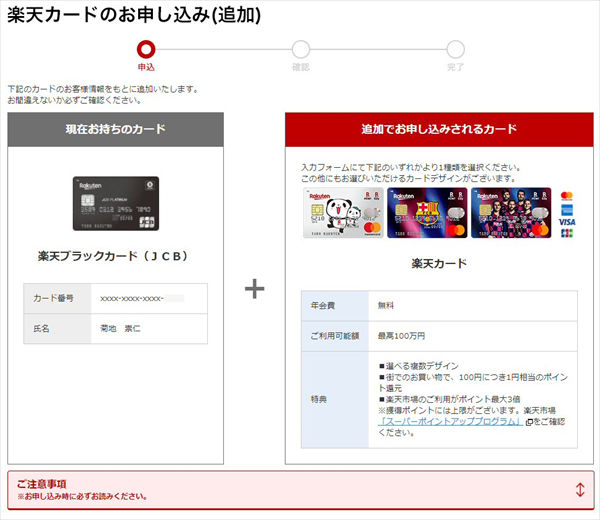Click the ご利用可能額 label cell
The image size is (600, 520).
(335, 336)
